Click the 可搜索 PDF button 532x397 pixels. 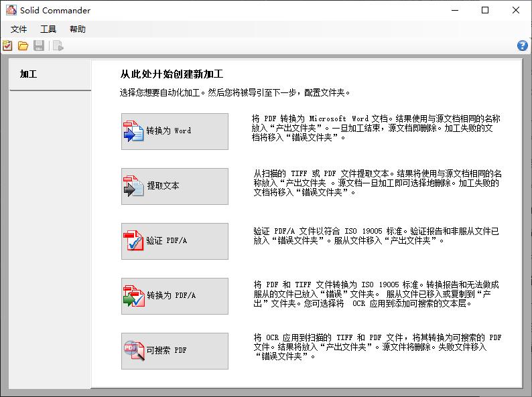pos(175,351)
